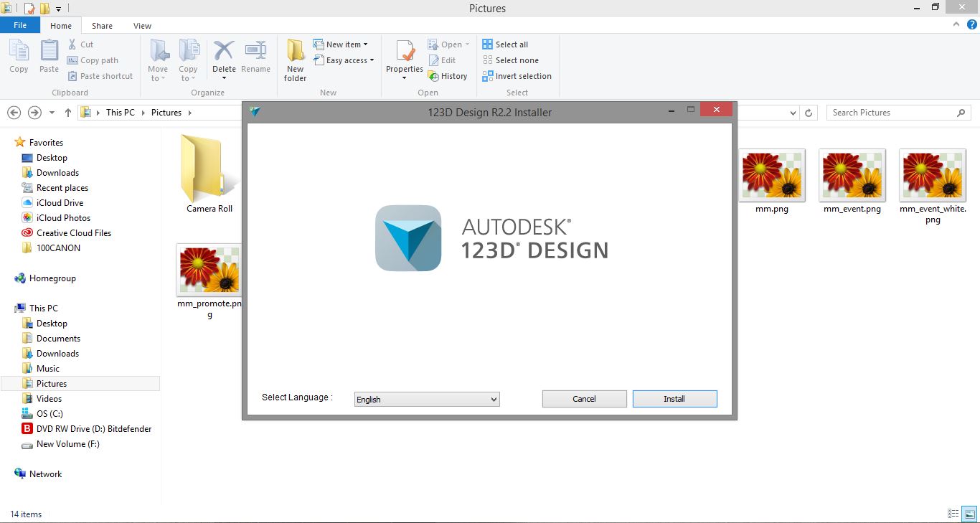Screen dimensions: 980x523
Task: Open the Select Language dropdown
Action: pos(427,400)
